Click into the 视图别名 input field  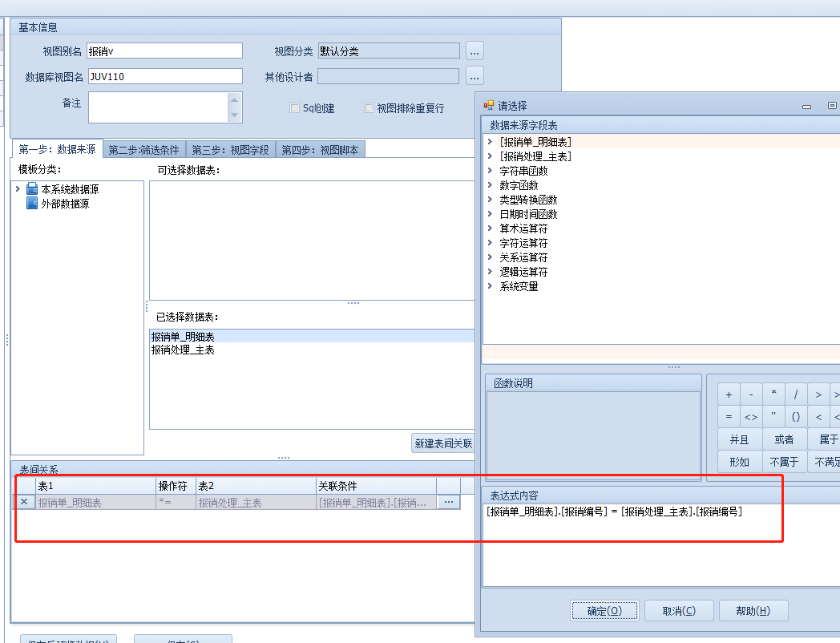[x=164, y=51]
